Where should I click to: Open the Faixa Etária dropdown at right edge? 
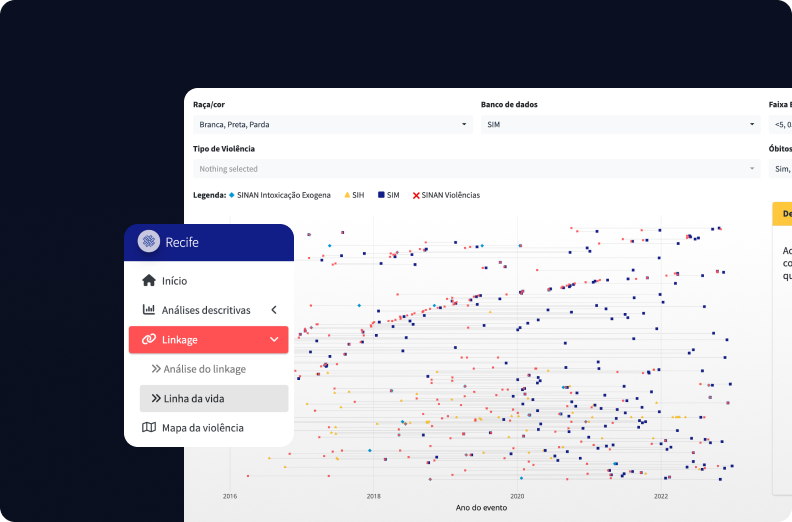[780, 125]
